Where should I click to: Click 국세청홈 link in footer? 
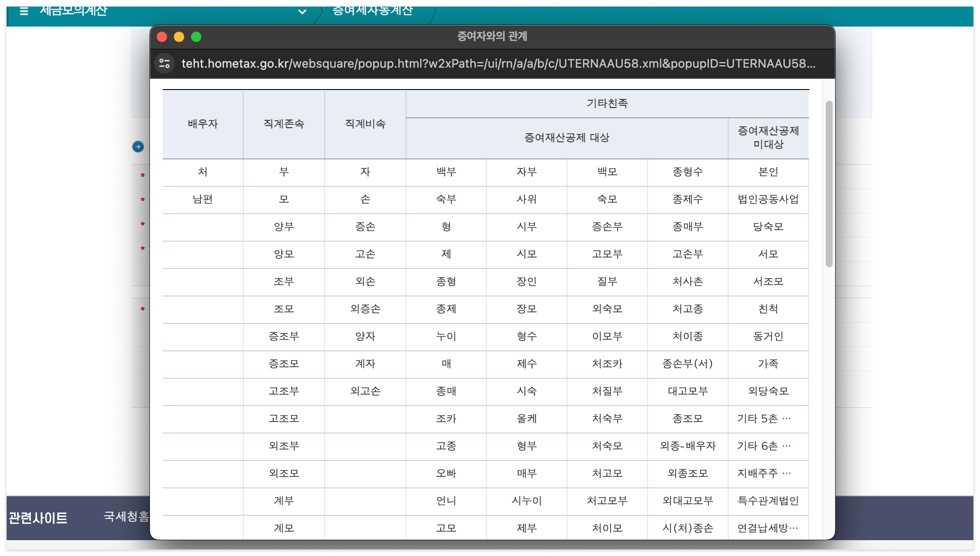(126, 517)
